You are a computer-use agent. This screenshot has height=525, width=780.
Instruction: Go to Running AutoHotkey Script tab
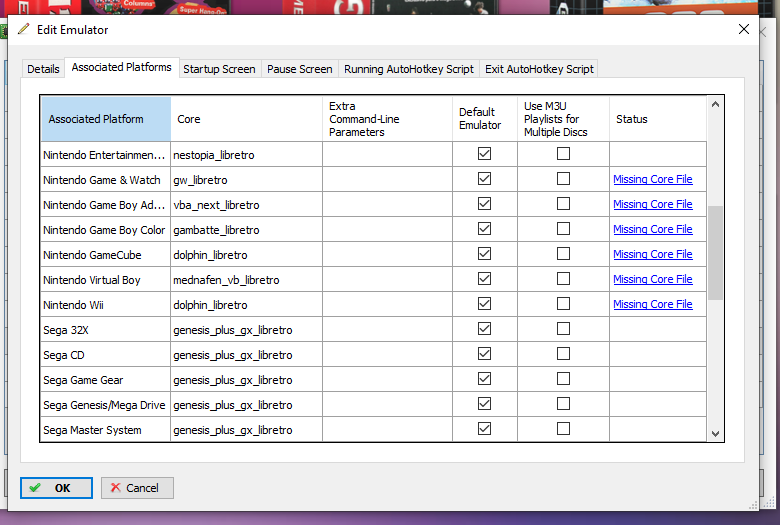[x=409, y=69]
